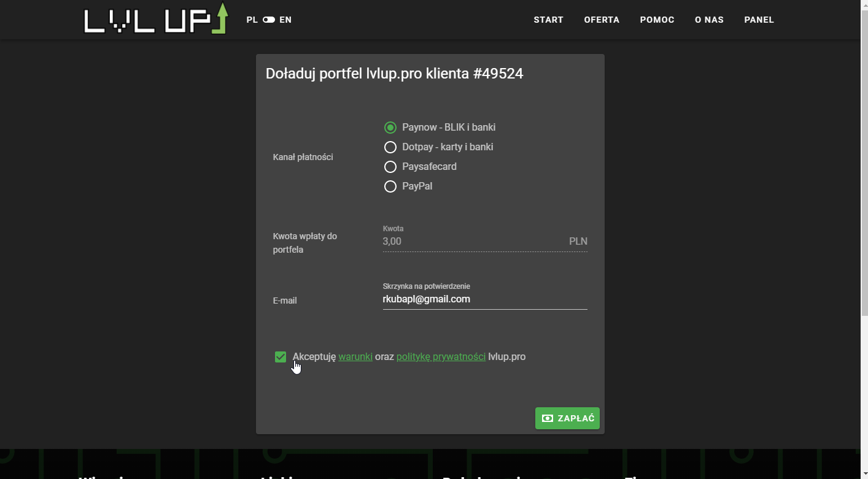868x479 pixels.
Task: Select Paynow - BLIK i banki option
Action: pyautogui.click(x=390, y=128)
